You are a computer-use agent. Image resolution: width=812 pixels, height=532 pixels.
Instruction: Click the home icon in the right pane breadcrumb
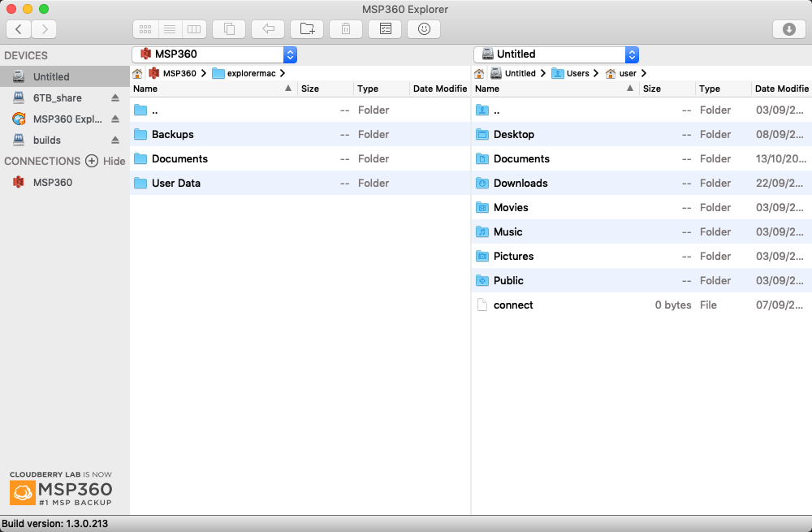tap(479, 74)
